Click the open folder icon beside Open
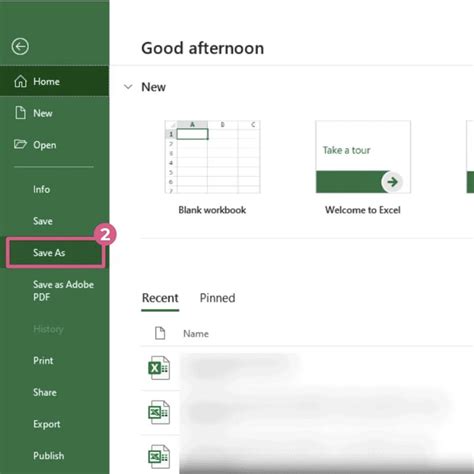 (20, 144)
